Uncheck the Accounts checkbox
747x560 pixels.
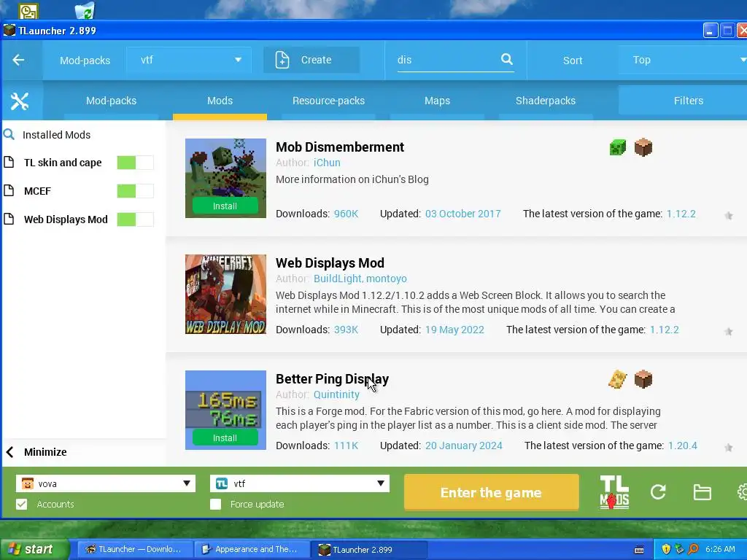(x=21, y=505)
